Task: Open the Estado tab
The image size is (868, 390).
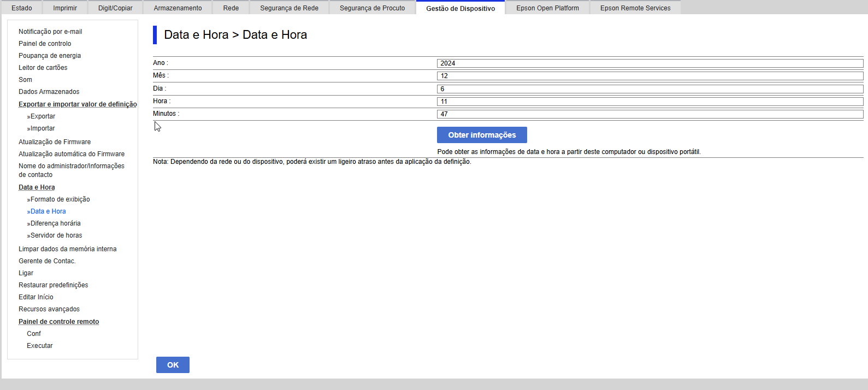Action: tap(22, 8)
